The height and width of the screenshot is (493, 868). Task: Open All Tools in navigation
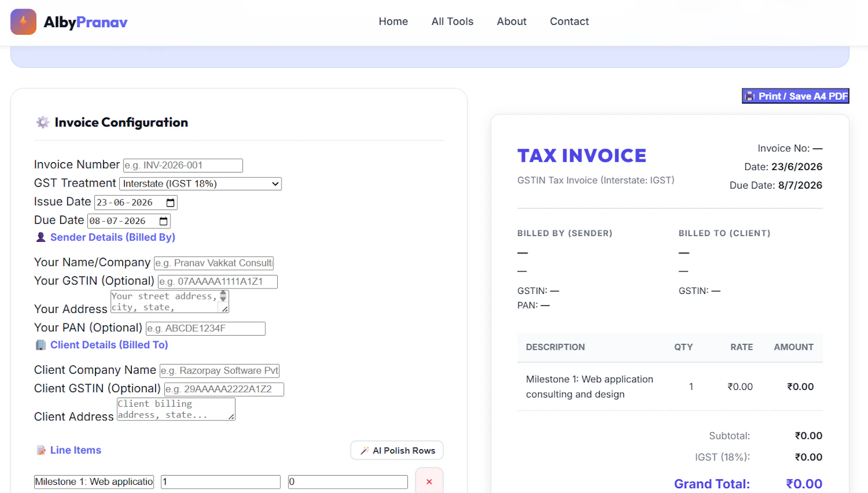pos(452,22)
